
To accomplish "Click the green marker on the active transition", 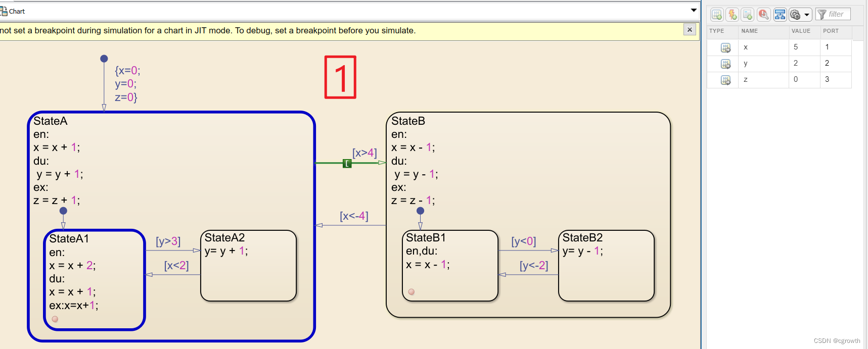I will pos(347,163).
